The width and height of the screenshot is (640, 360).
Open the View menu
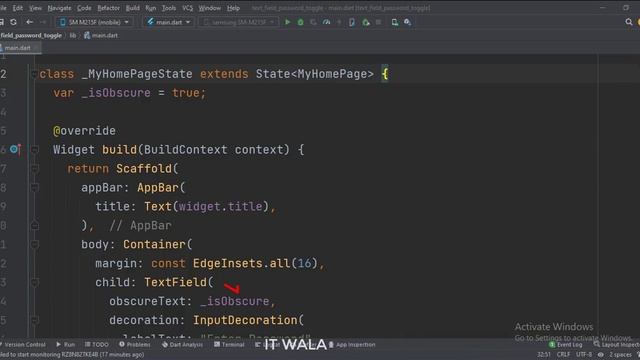point(35,8)
